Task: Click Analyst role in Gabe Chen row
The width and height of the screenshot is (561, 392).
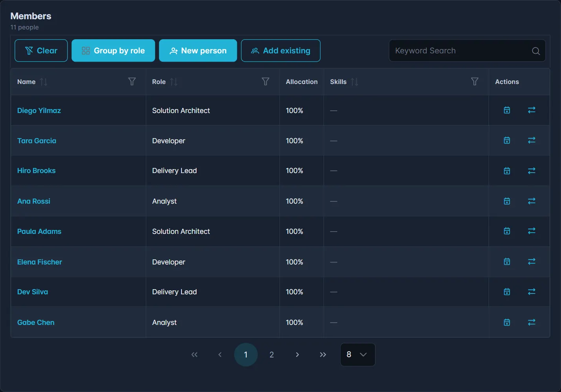Action: tap(164, 323)
